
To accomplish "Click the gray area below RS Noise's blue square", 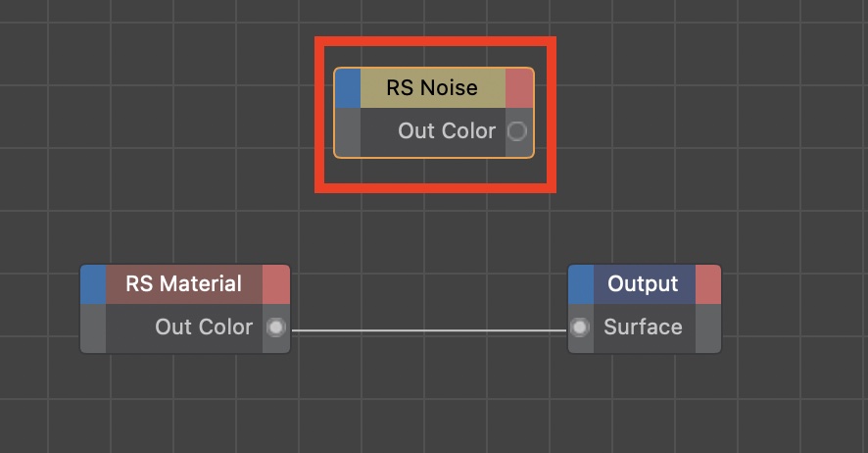I will pos(348,131).
